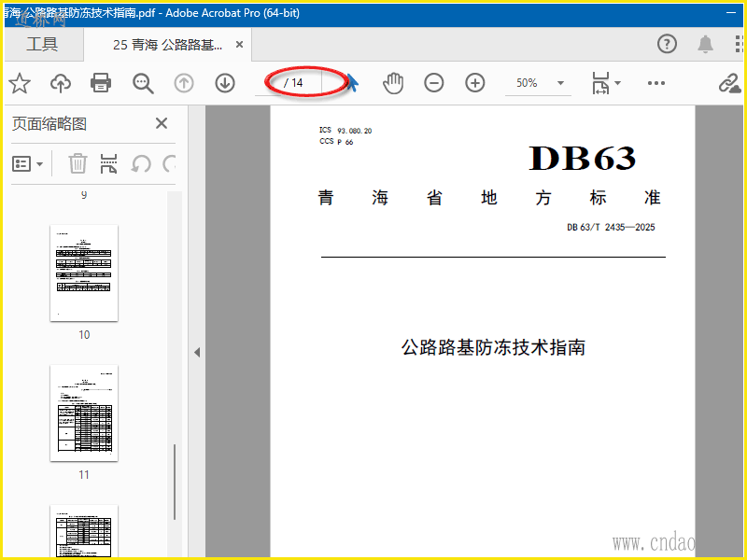This screenshot has width=747, height=560.
Task: Select page 10 thumbnail
Action: click(84, 273)
